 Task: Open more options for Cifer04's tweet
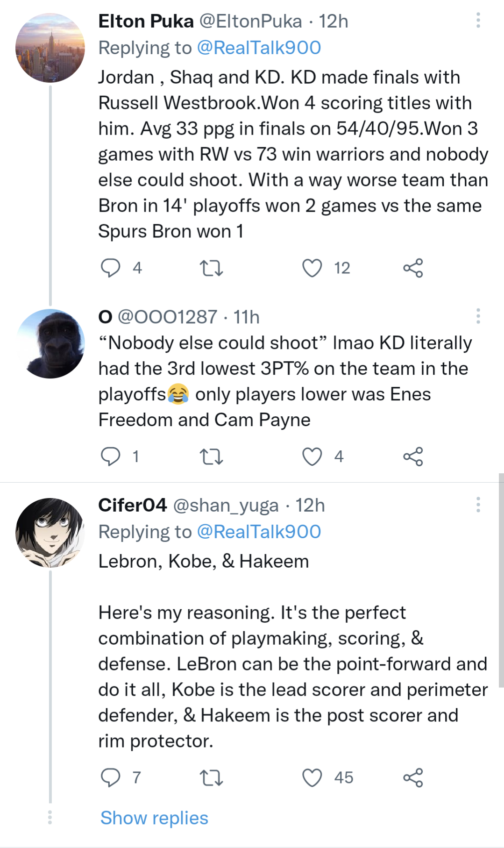(x=478, y=505)
